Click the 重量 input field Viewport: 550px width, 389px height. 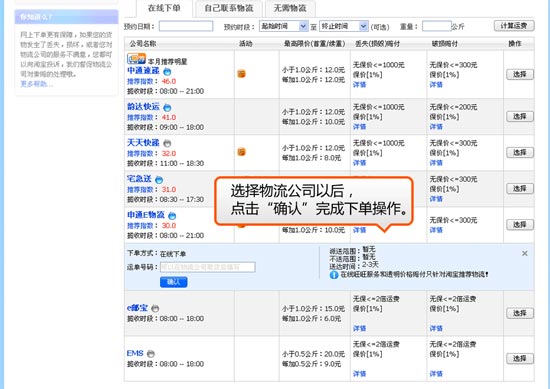pos(436,26)
